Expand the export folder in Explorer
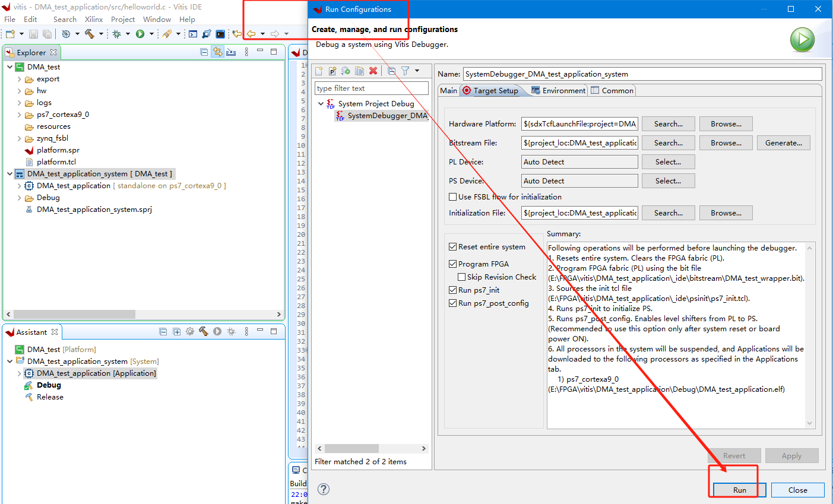833x504 pixels. point(20,79)
